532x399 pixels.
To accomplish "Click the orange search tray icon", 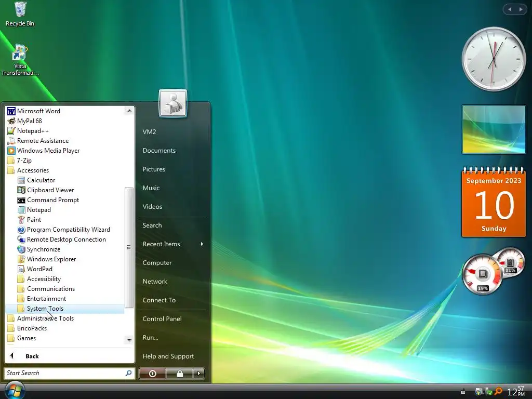I will pyautogui.click(x=498, y=392).
